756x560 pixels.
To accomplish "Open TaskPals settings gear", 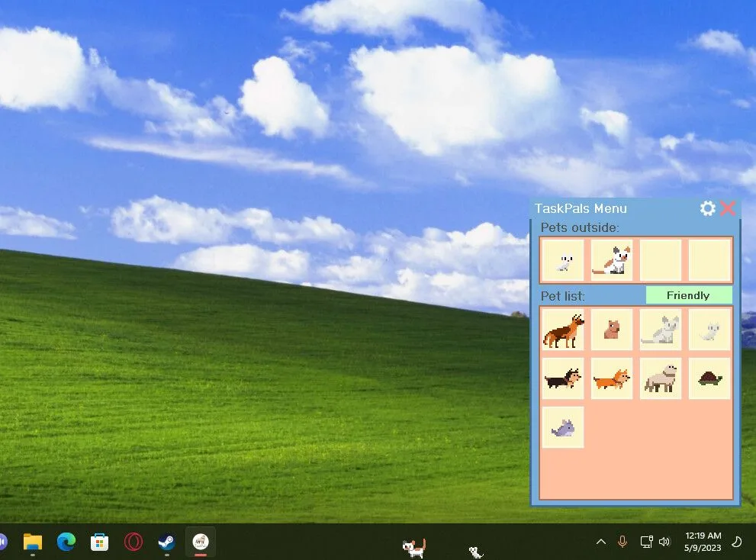I will pos(707,208).
